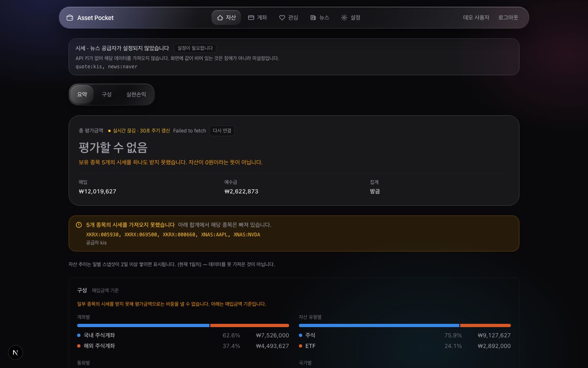This screenshot has height=368, width=588.
Task: Open the 실현손익 tab
Action: point(136,94)
